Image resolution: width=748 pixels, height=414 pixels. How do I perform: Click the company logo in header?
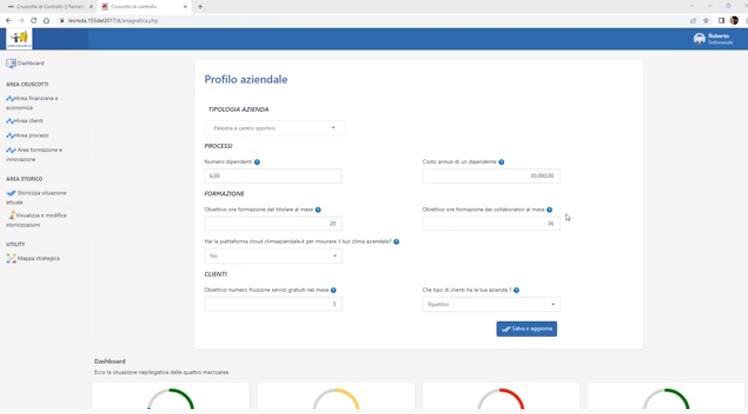pyautogui.click(x=19, y=39)
